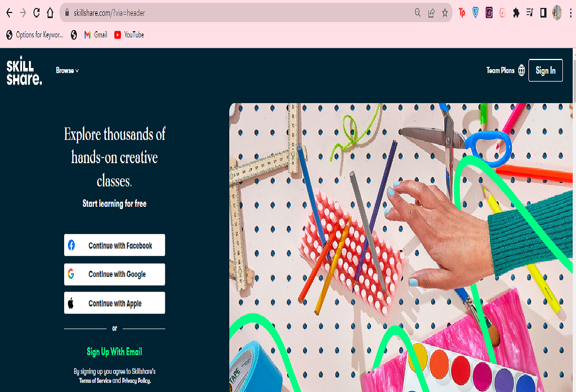This screenshot has width=576, height=392.
Task: Click the share page icon in the address bar
Action: 431,13
